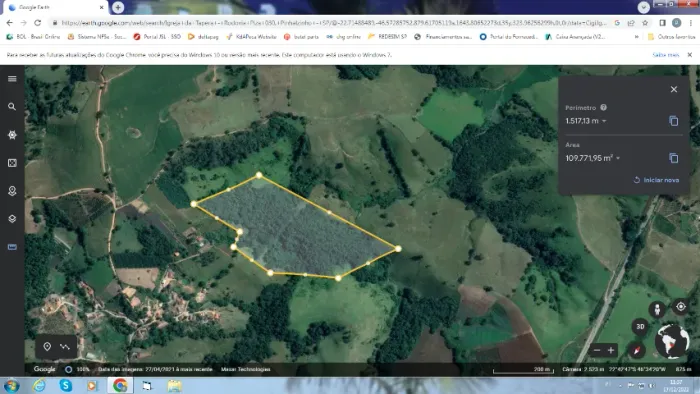Open the Chrome profile avatar
Viewport: 700px width, 394px height.
point(677,23)
